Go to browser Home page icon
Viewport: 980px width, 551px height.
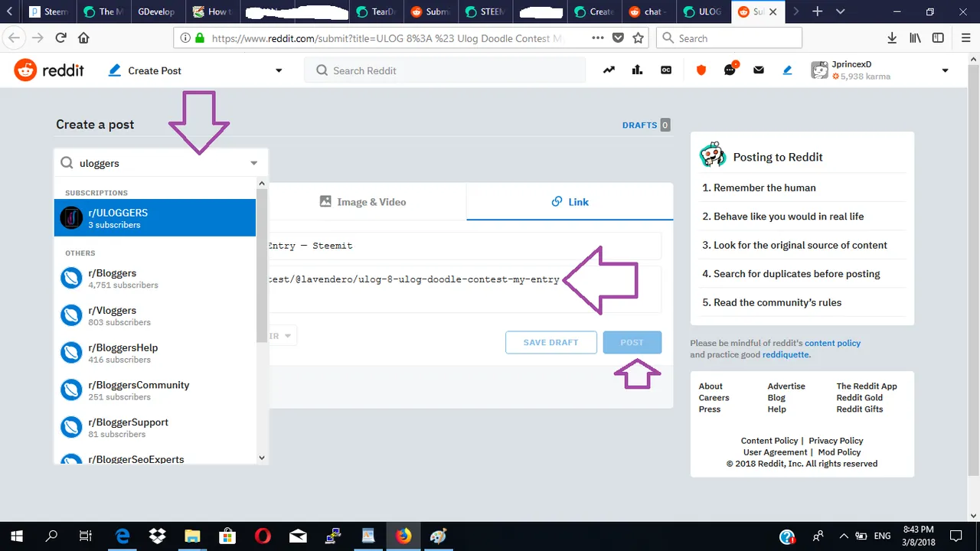(83, 37)
